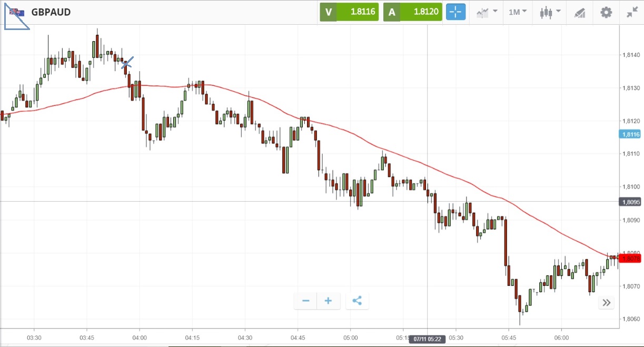This screenshot has width=644, height=347.
Task: Click the GBPAUD flag icon
Action: 17,12
